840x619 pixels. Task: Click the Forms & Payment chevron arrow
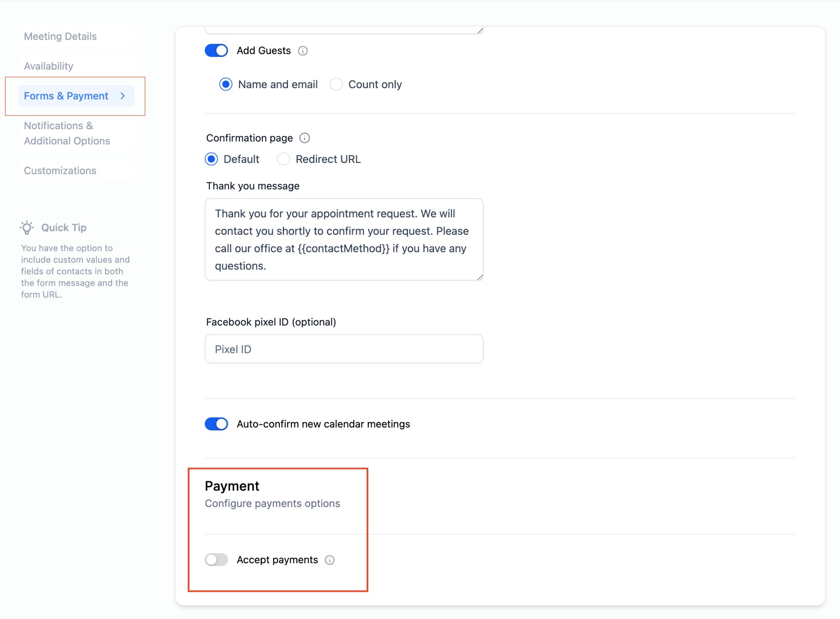tap(123, 96)
